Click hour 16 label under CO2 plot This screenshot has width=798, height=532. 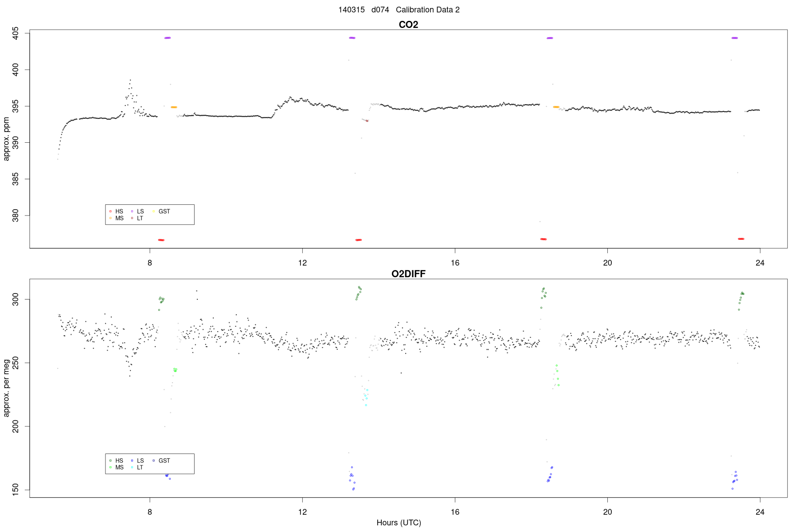click(x=455, y=263)
